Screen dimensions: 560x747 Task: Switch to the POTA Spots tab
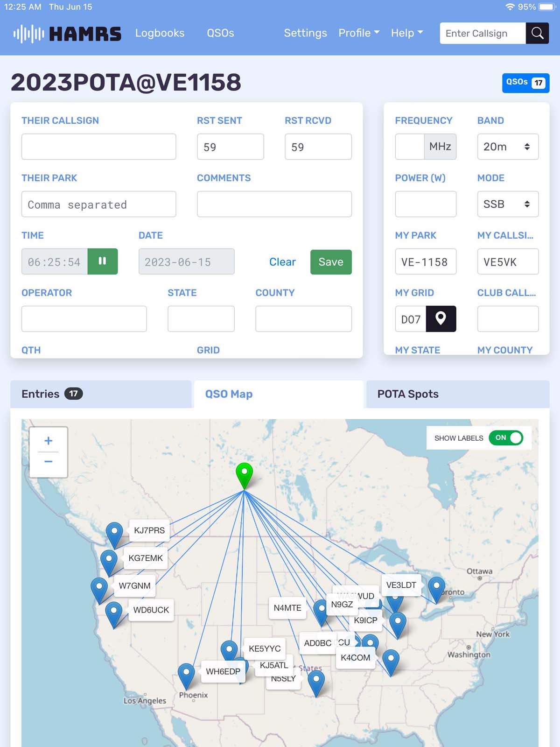coord(458,394)
